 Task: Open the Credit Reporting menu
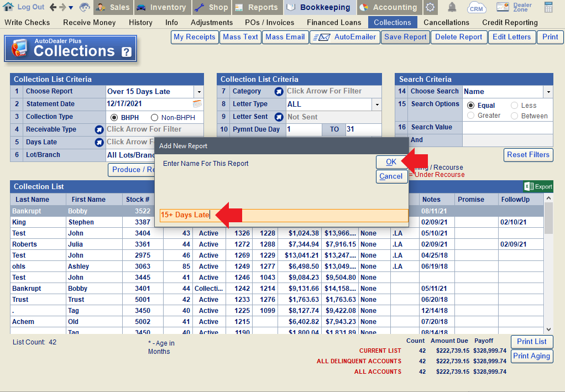pyautogui.click(x=510, y=22)
